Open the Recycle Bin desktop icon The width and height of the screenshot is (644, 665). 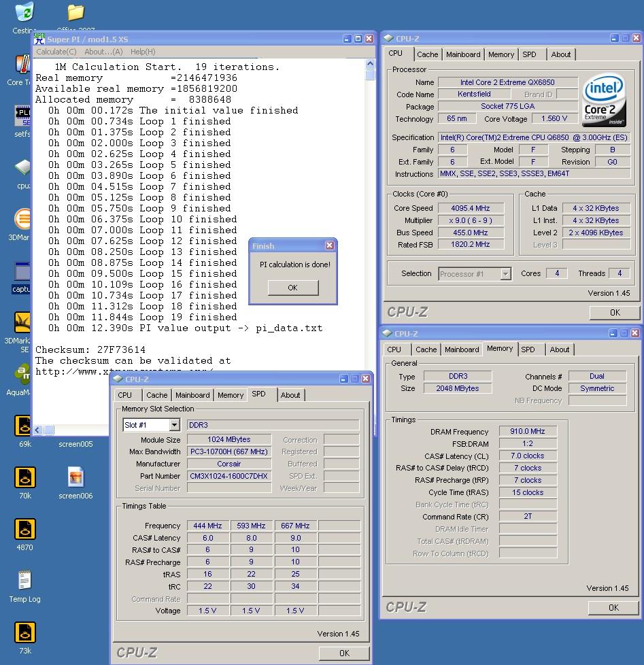pos(24,13)
